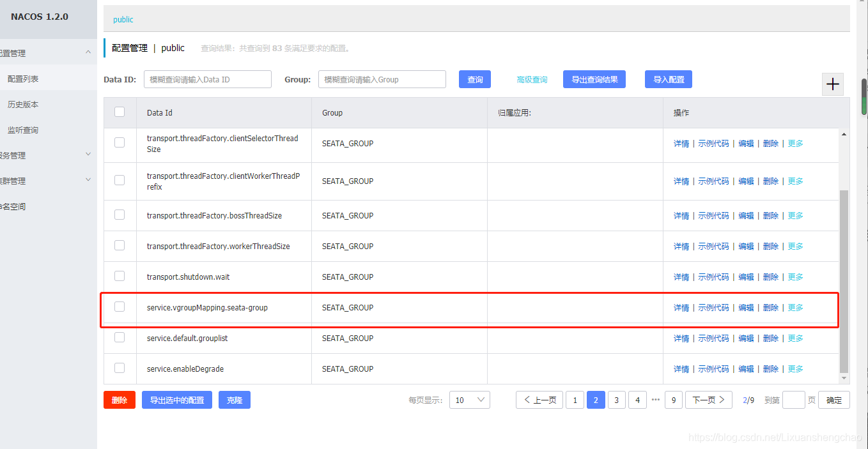The width and height of the screenshot is (868, 449).
Task: Select 配置列表 in the sidebar
Action: 23,79
